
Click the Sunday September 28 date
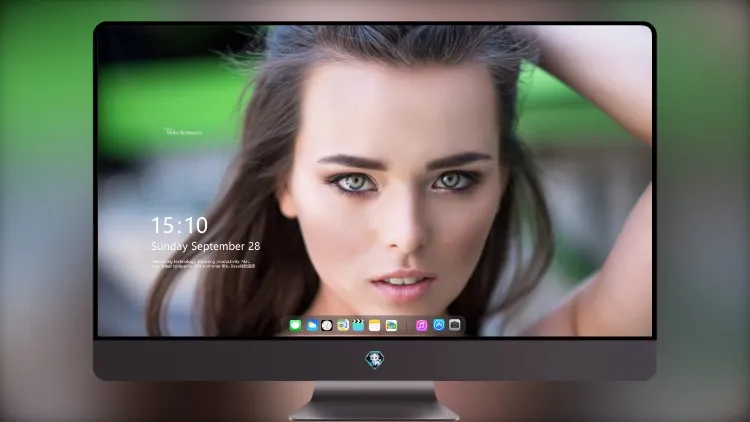[x=206, y=246]
